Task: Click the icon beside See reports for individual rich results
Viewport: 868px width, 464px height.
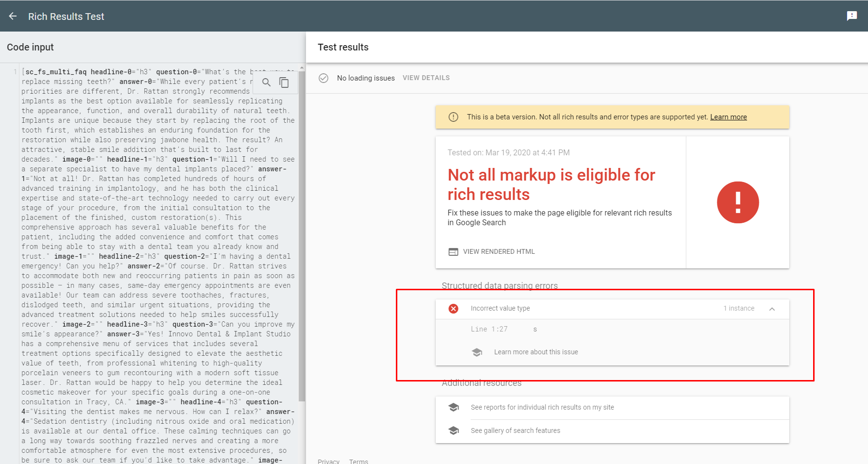Action: [454, 407]
